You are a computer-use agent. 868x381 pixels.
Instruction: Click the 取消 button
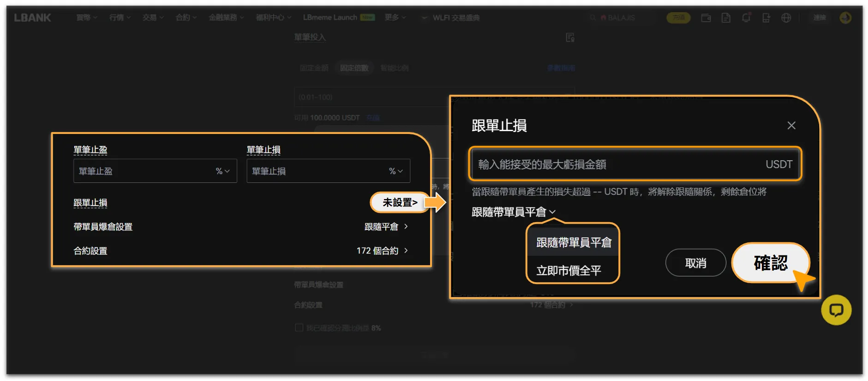pos(695,263)
